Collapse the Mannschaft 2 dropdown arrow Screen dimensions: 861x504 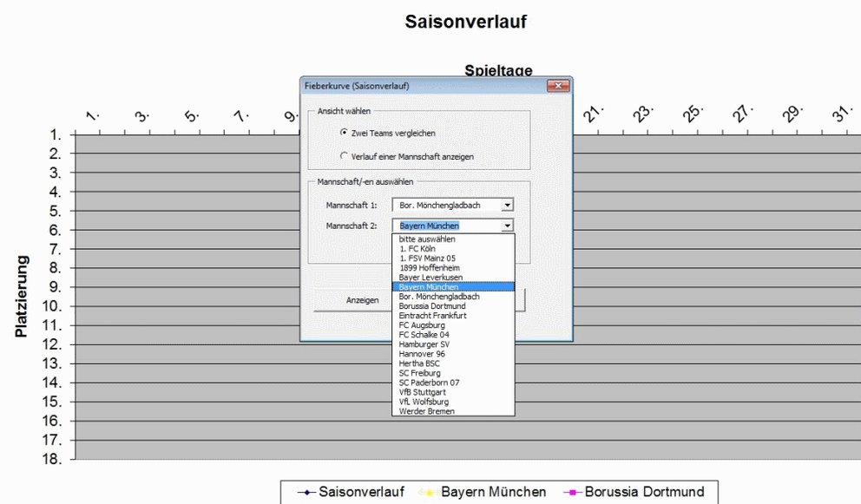click(x=508, y=226)
